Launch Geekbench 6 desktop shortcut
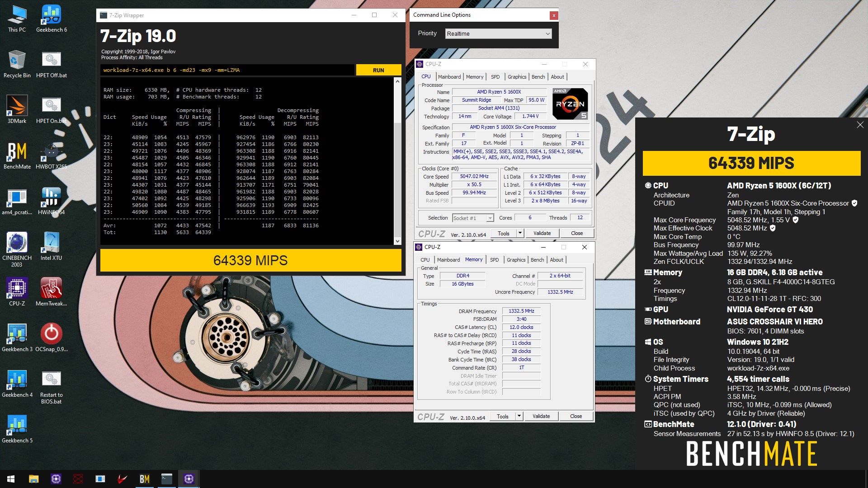 tap(52, 19)
